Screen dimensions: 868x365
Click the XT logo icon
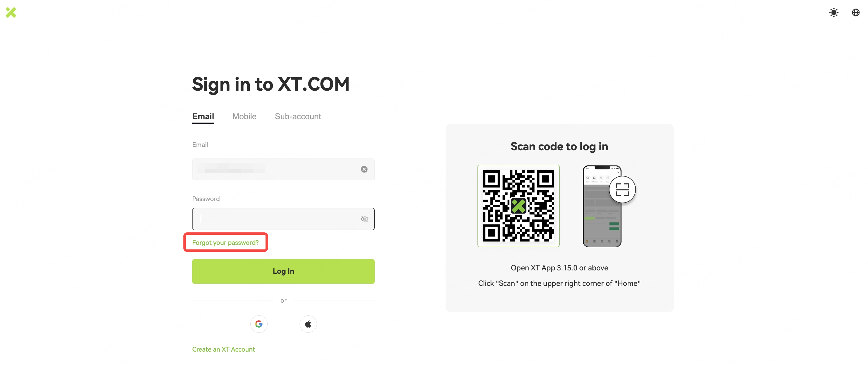coord(11,12)
